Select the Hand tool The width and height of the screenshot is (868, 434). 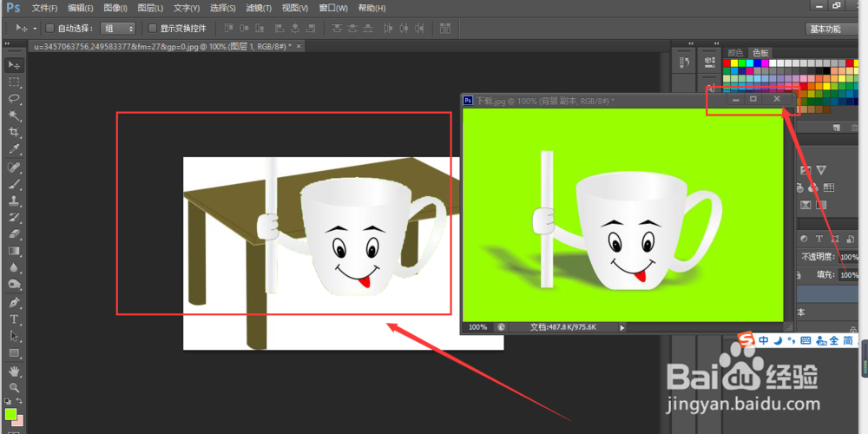(14, 371)
